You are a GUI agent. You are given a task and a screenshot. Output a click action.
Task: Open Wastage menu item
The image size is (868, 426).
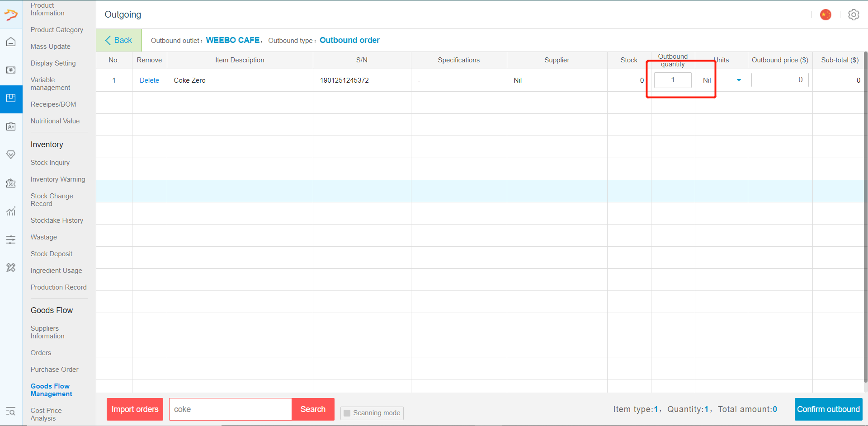click(x=43, y=237)
